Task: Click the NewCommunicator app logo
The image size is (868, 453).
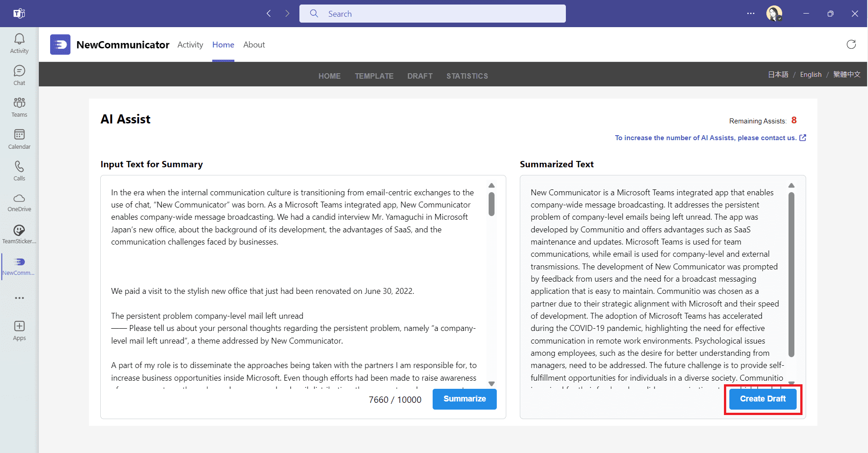Action: (60, 44)
